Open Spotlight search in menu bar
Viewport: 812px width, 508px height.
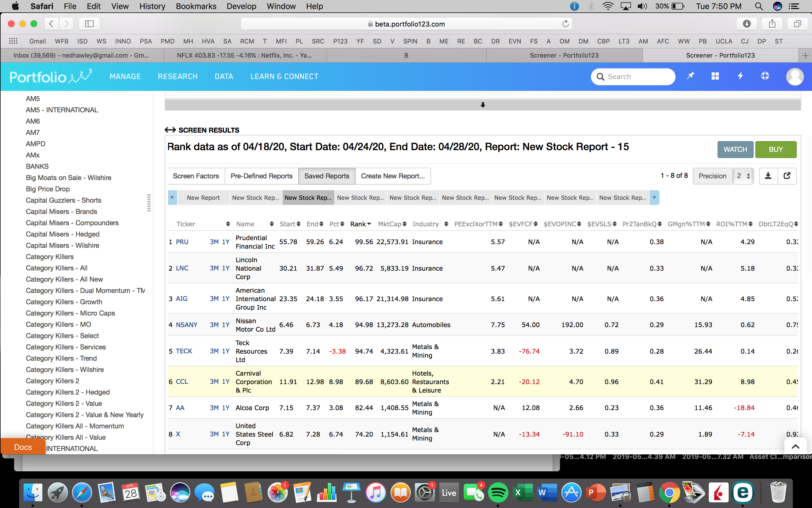pos(759,6)
